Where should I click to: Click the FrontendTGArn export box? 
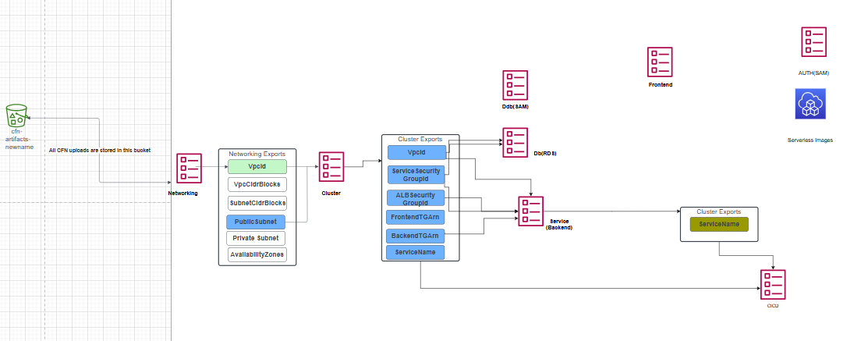(416, 218)
